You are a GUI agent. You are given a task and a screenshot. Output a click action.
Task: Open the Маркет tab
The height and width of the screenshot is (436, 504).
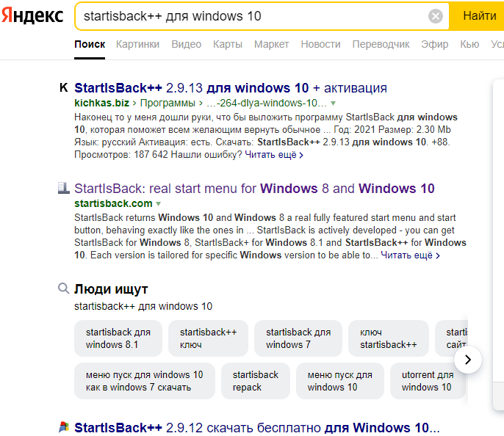[271, 44]
